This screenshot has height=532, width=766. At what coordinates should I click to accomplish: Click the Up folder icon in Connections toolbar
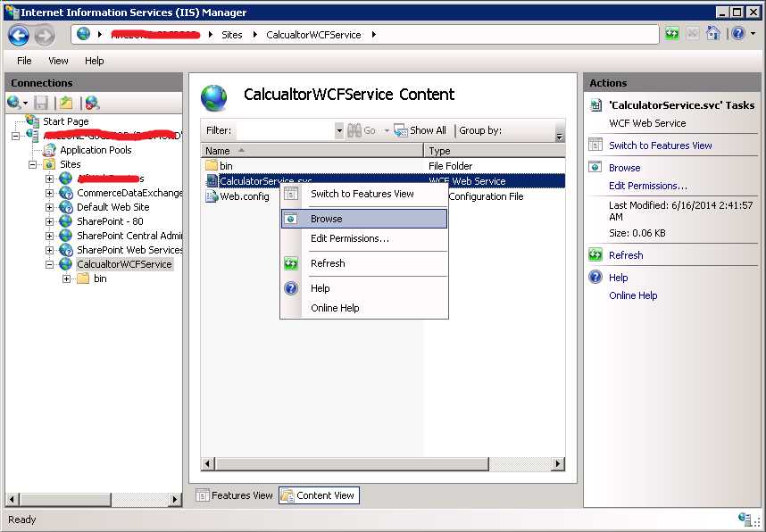click(66, 103)
